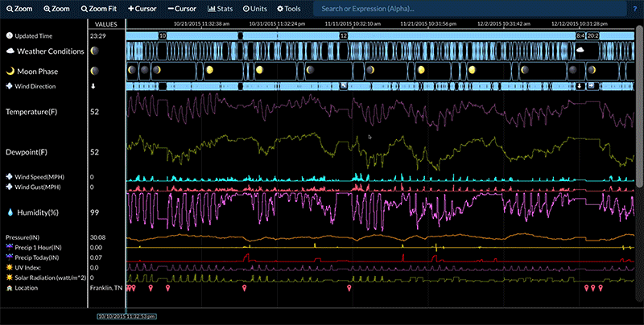Click the Wind Direction signal icon
The image size is (644, 325).
click(10, 85)
